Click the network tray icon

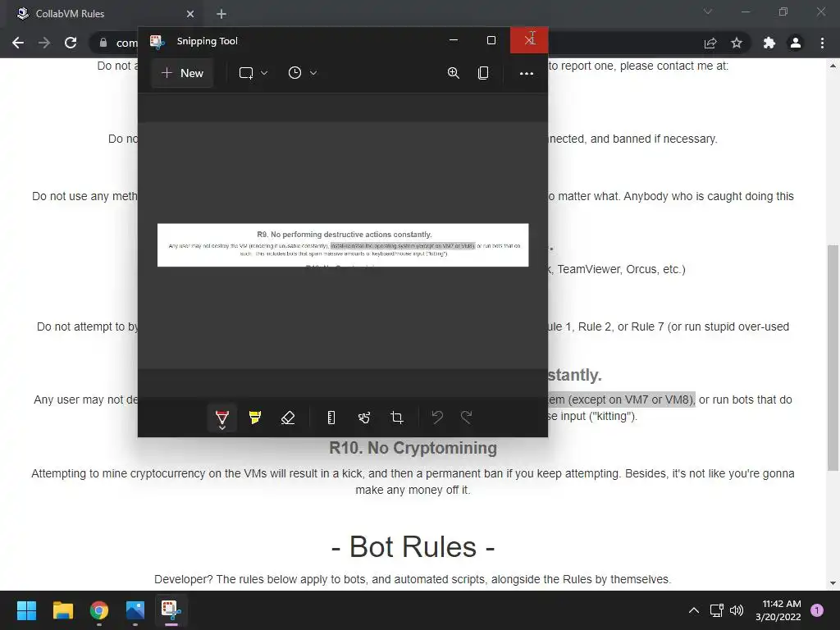(716, 610)
